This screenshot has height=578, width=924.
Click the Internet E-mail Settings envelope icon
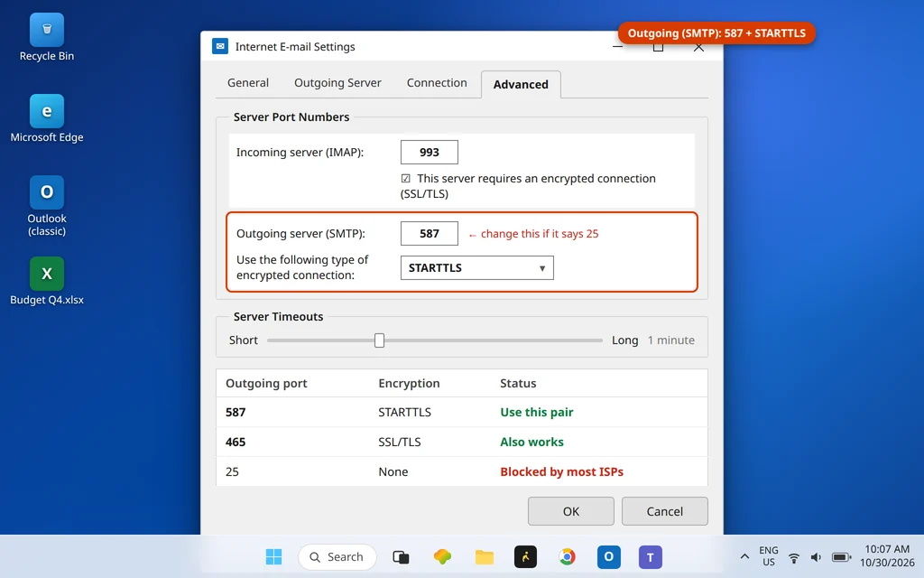pyautogui.click(x=220, y=46)
